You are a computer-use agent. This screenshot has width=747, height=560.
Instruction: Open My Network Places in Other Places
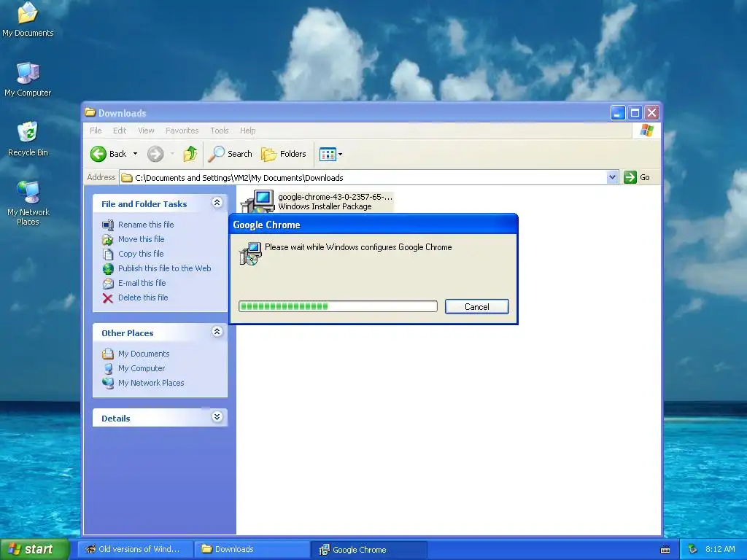(151, 383)
